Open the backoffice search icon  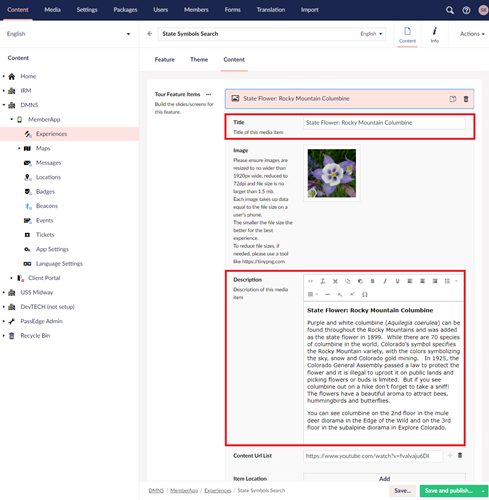450,10
